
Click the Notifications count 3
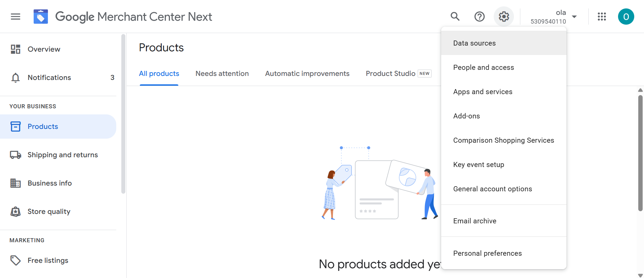(112, 78)
